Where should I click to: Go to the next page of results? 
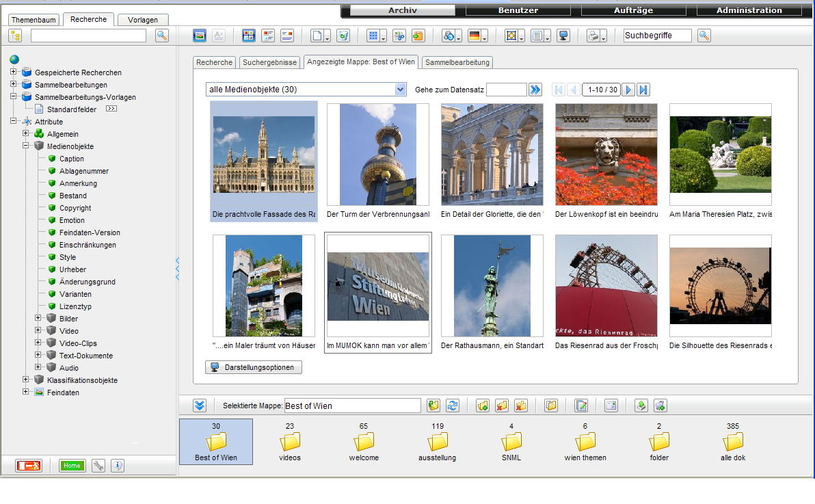[x=628, y=90]
